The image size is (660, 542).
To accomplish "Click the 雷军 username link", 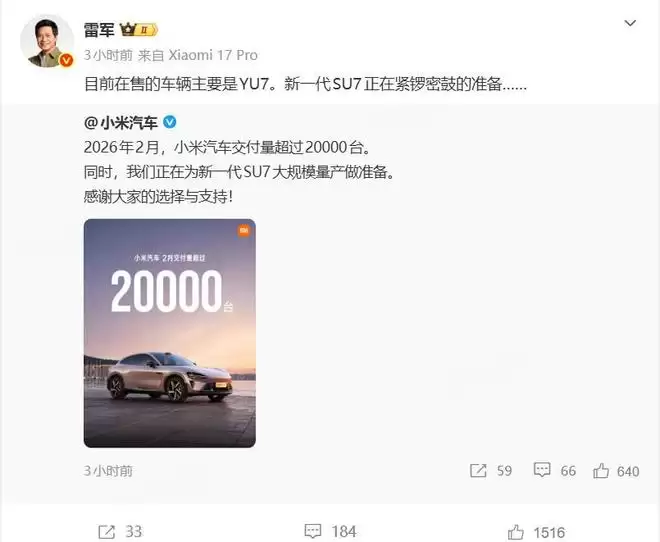I will point(99,30).
